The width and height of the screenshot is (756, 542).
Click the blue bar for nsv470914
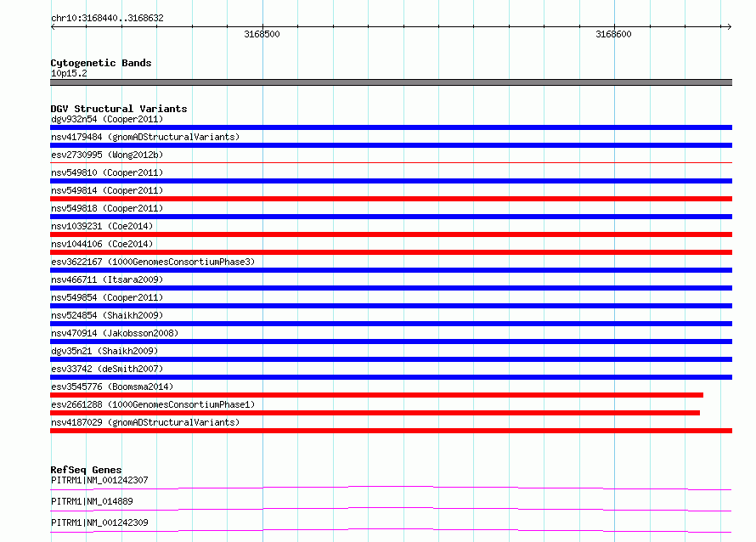[391, 342]
